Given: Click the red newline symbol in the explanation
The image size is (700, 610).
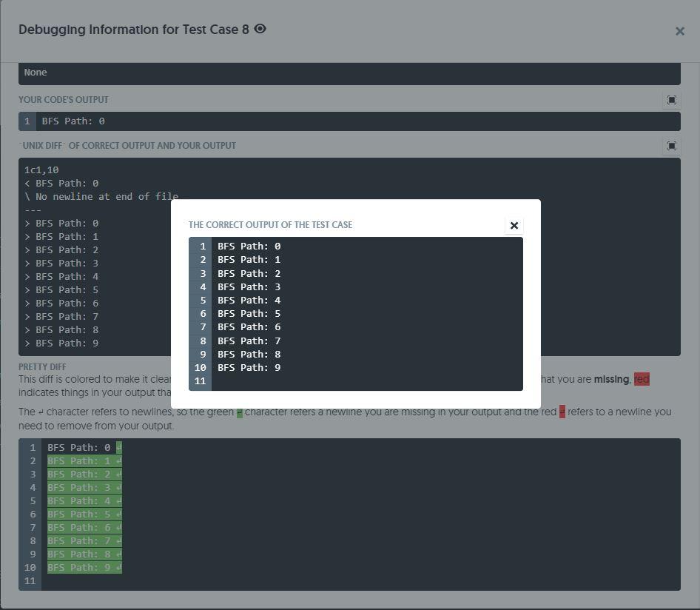Looking at the screenshot, I should pyautogui.click(x=562, y=412).
